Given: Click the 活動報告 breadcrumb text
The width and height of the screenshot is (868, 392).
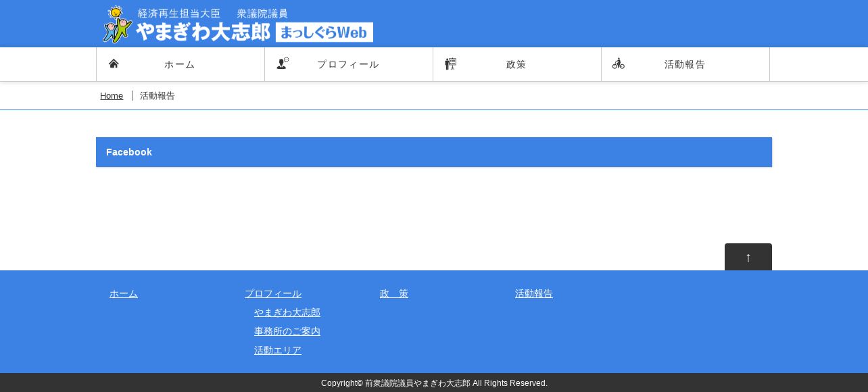Looking at the screenshot, I should tap(158, 96).
